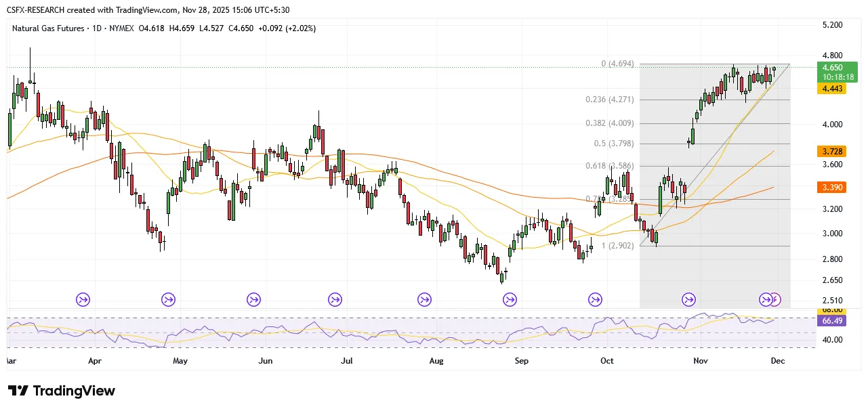The image size is (868, 411).
Task: Click the green 4.650 current price label
Action: (x=838, y=68)
